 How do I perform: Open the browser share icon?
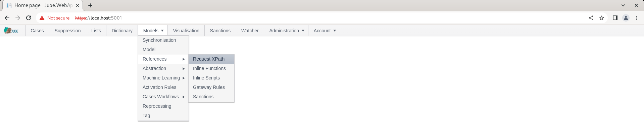pos(591,18)
